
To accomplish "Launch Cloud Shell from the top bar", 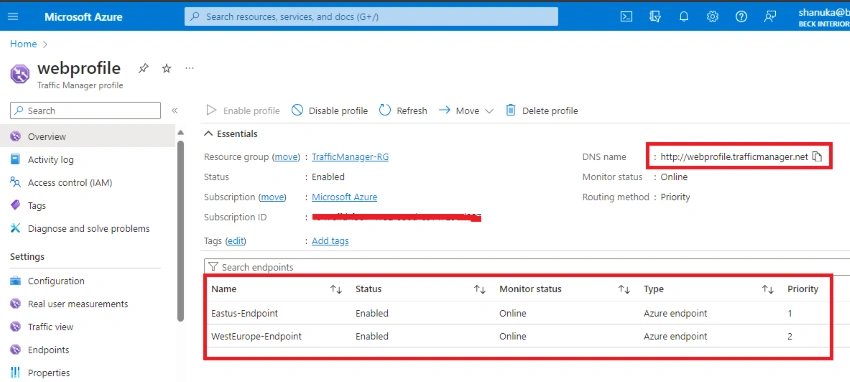I will pos(626,16).
